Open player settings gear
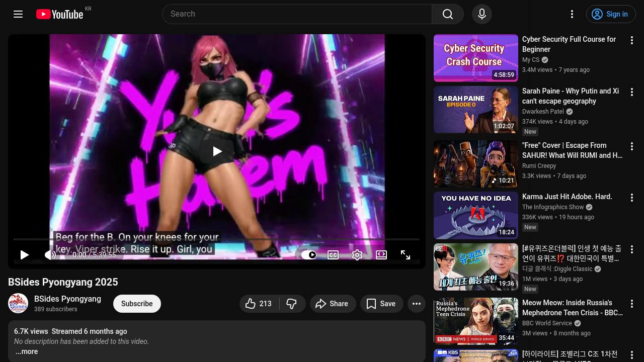 coord(357,255)
